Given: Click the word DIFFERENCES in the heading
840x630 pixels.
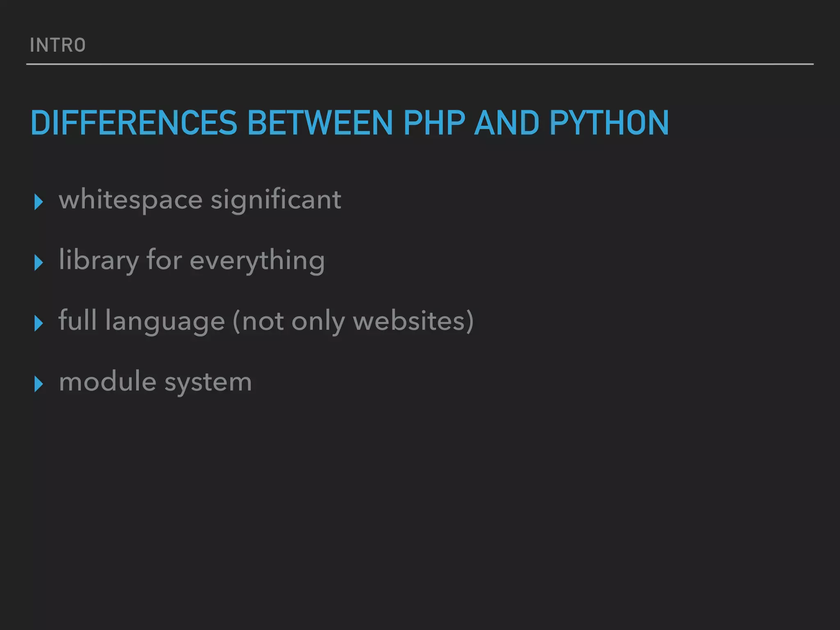Looking at the screenshot, I should click(134, 123).
